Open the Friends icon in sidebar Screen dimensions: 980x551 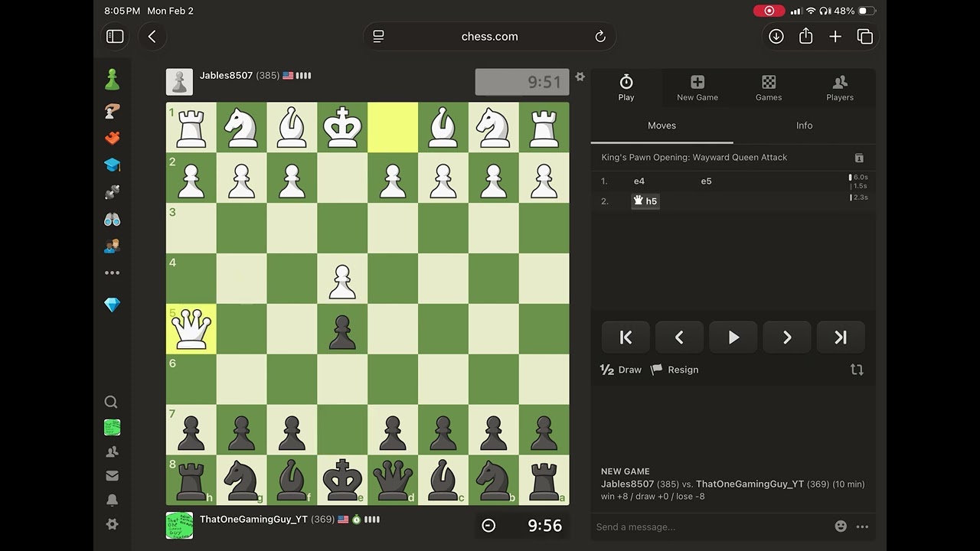112,452
